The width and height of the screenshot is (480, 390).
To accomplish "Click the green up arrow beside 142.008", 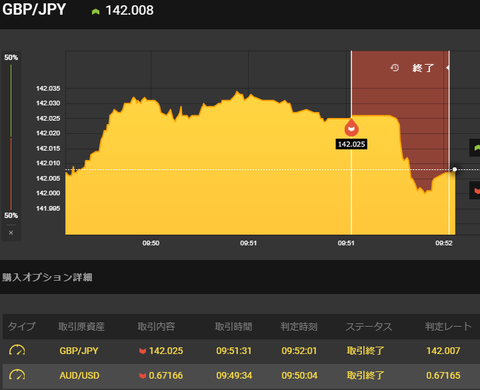I will [x=96, y=12].
